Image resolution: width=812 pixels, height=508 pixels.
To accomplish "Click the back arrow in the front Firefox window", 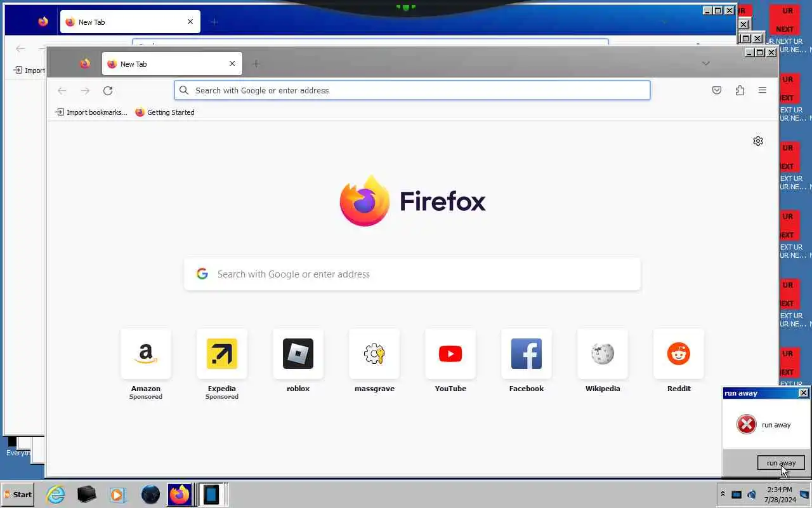I will pos(62,91).
